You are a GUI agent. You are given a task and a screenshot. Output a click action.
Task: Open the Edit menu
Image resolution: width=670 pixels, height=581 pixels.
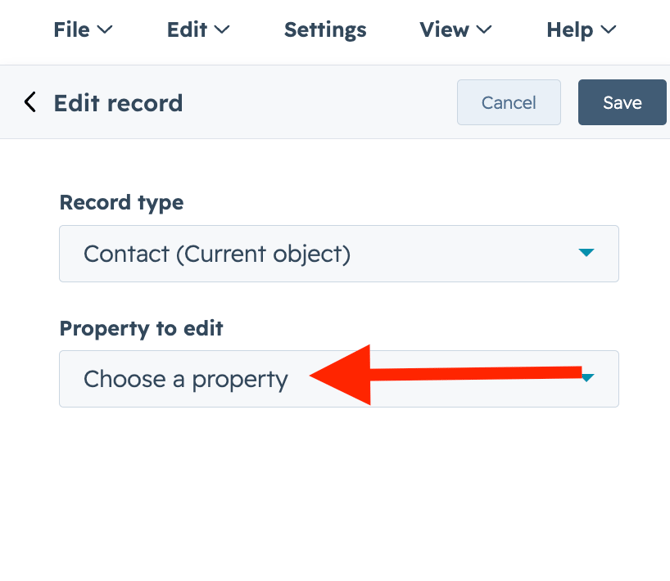(x=187, y=30)
